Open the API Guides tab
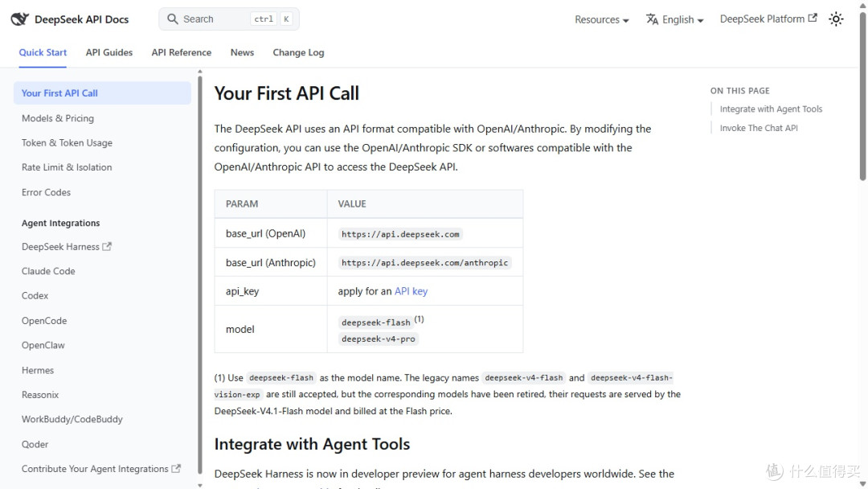 (109, 52)
